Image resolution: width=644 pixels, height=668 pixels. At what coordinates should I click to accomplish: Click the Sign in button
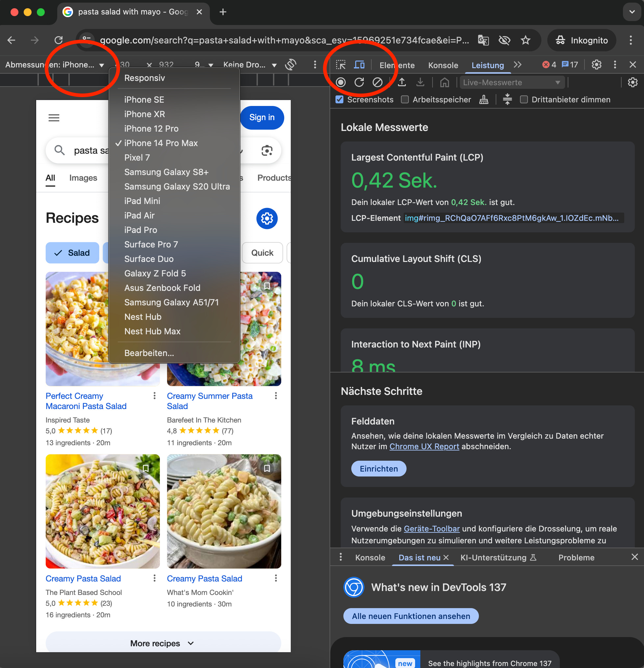click(262, 117)
